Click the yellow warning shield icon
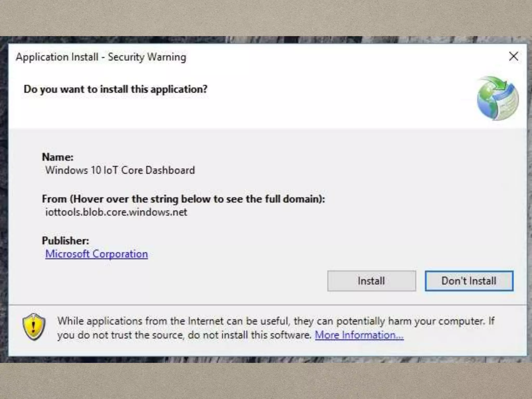532x399 pixels. point(34,327)
